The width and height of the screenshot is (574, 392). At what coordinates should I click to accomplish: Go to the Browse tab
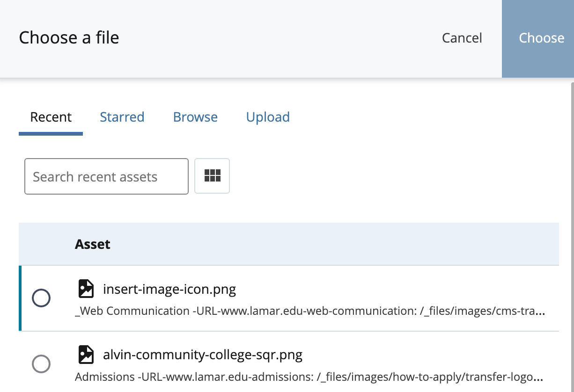pyautogui.click(x=195, y=117)
